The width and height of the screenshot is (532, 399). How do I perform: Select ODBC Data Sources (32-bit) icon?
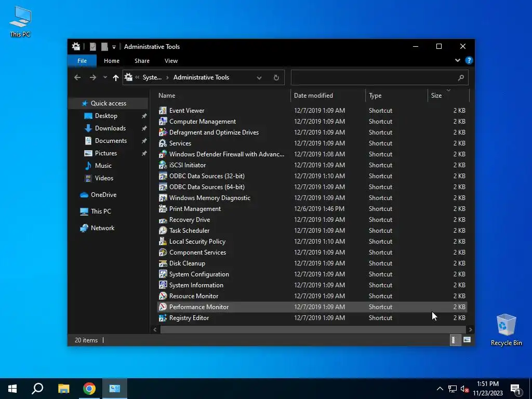[x=163, y=176]
